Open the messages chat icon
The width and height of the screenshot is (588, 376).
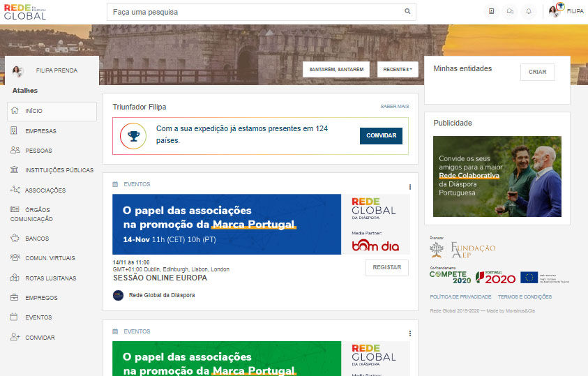click(x=510, y=11)
